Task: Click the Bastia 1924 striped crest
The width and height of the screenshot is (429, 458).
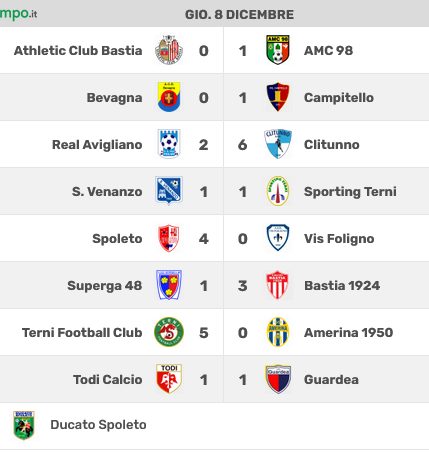Action: [278, 285]
